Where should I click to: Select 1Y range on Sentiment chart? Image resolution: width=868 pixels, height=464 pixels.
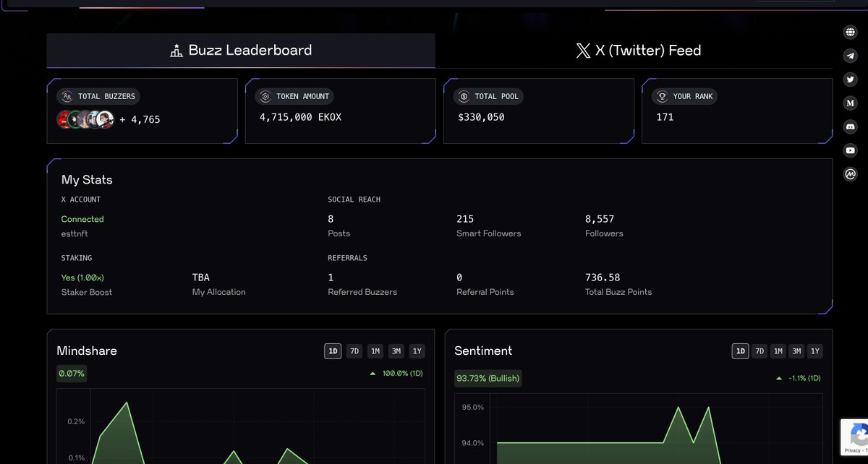815,351
